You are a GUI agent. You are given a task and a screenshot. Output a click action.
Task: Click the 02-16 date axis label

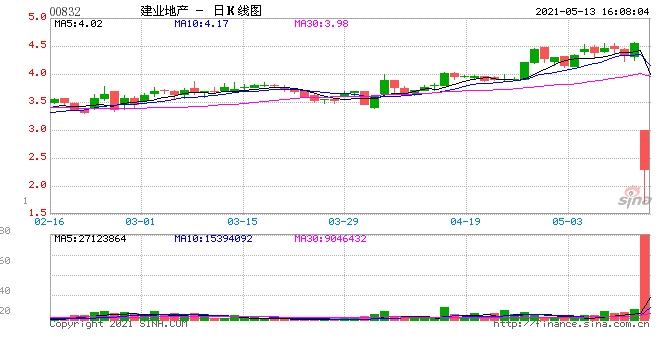pos(49,221)
